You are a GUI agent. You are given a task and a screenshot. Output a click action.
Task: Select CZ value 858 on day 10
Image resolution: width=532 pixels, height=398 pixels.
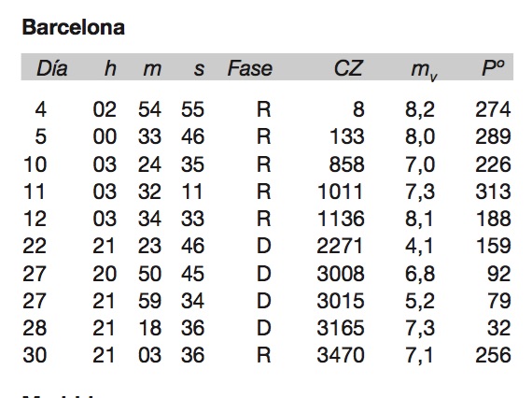point(347,164)
